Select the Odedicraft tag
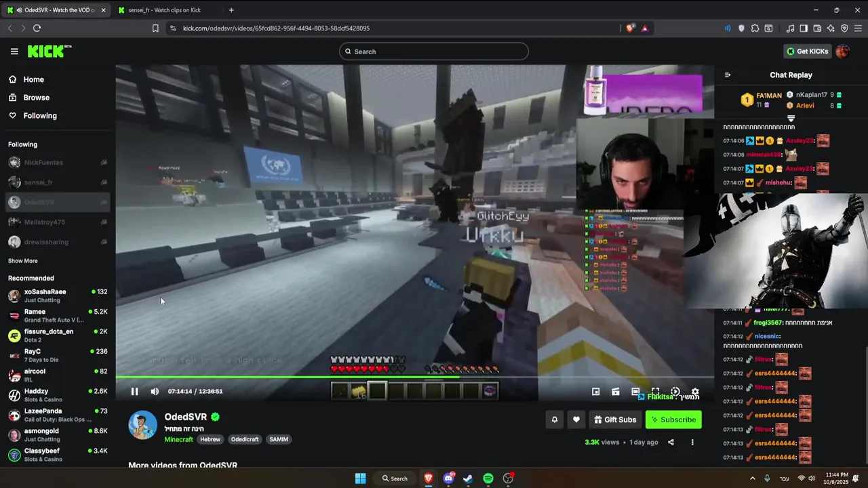Image resolution: width=868 pixels, height=488 pixels. pos(245,439)
